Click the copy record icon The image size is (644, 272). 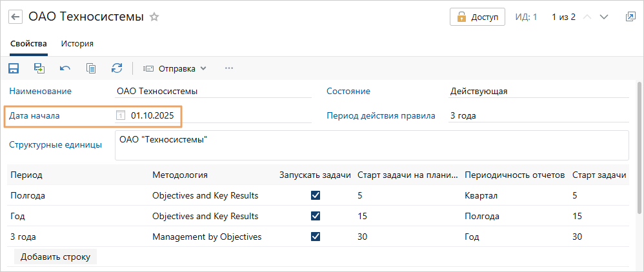[91, 68]
